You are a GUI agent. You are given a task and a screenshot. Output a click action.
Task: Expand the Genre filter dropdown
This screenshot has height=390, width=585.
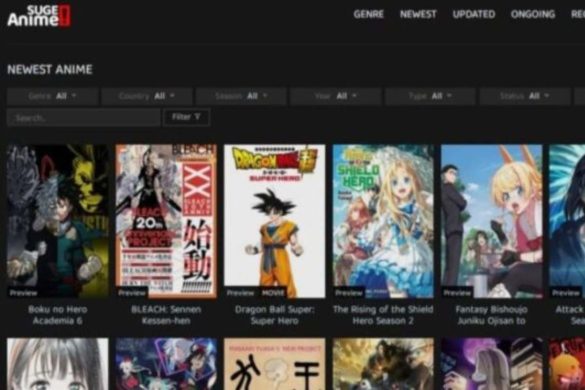53,96
